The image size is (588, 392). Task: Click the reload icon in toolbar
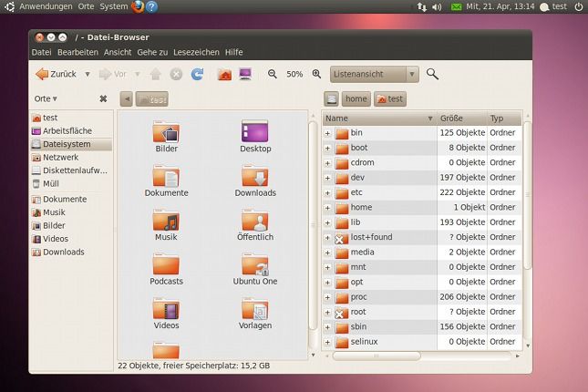197,74
